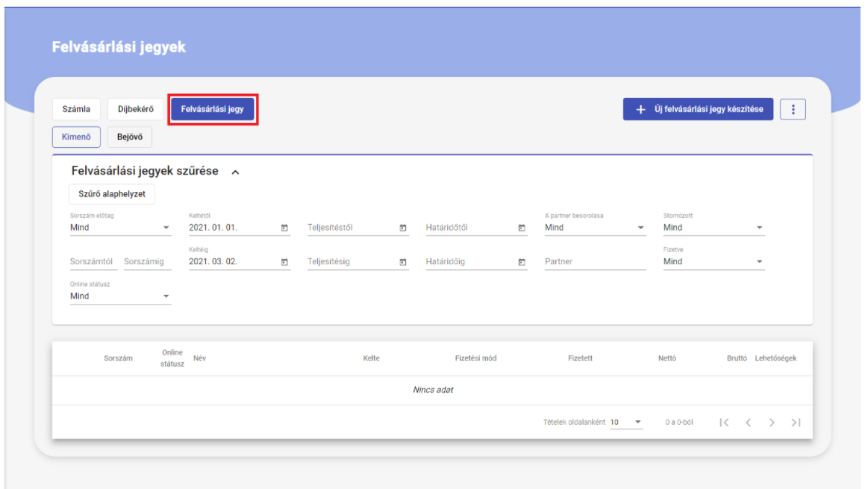Click Keltéig date 2021. 03. 02.
868x489 pixels.
213,261
